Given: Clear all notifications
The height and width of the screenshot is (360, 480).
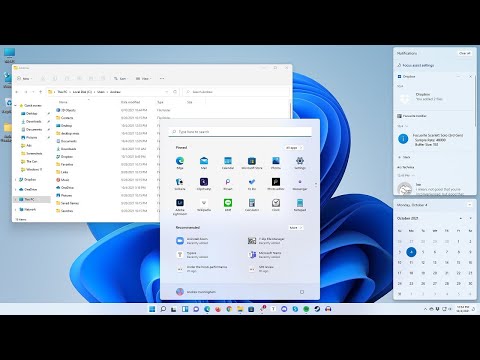Looking at the screenshot, I should click(x=465, y=53).
